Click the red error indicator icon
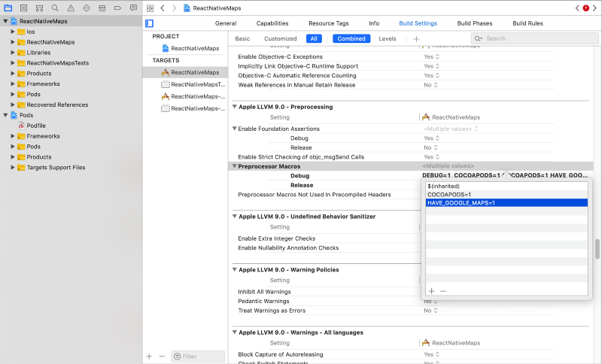 [585, 8]
